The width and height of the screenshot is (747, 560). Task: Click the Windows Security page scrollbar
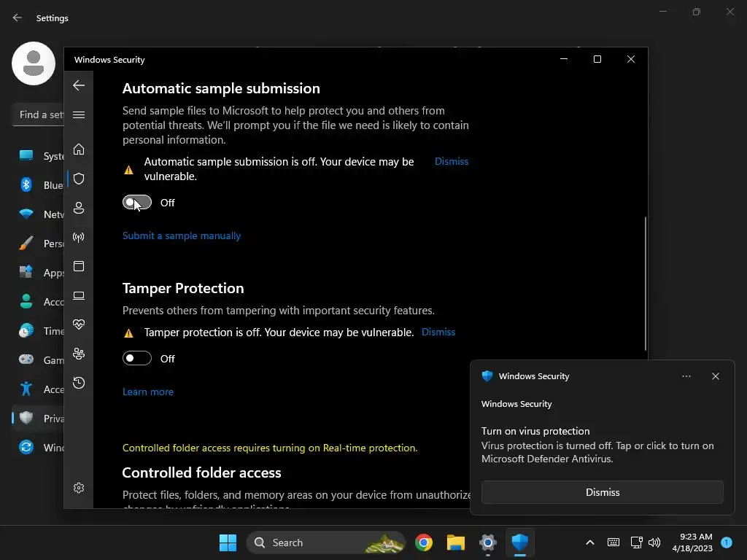point(646,284)
